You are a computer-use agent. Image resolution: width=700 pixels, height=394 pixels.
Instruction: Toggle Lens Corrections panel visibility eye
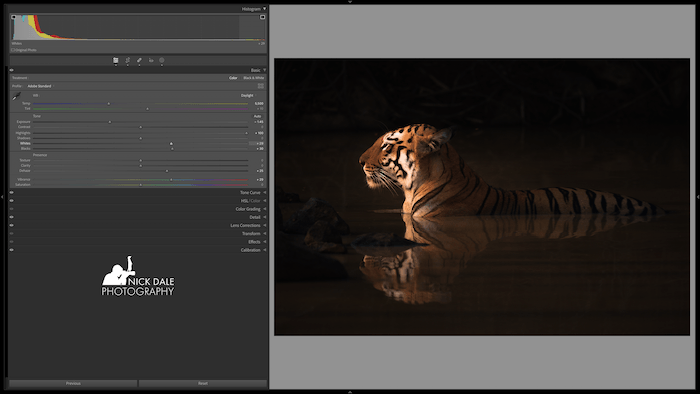coord(12,225)
